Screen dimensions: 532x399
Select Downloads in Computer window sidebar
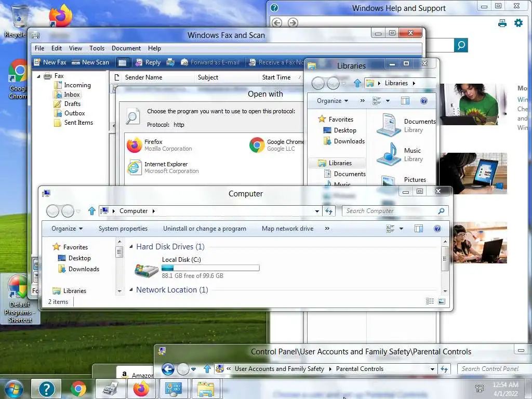[79, 269]
